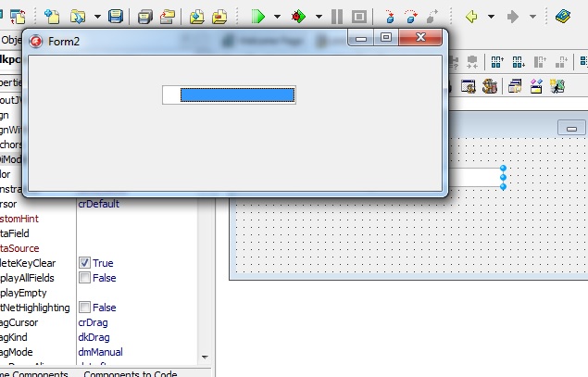Uncheck the DeleteKeyClear True checkbox
The image size is (588, 377).
[x=84, y=263]
